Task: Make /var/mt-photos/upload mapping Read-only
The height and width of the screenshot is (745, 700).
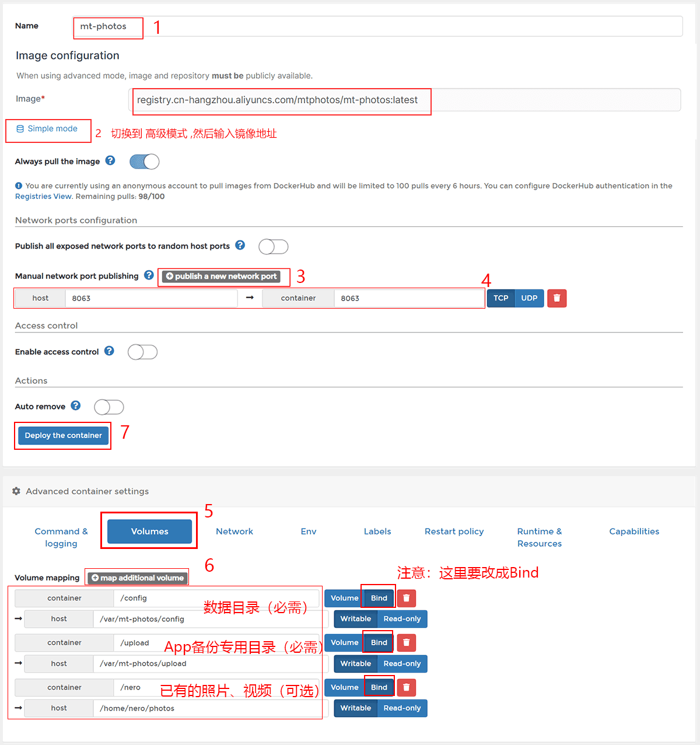Action: [x=402, y=664]
